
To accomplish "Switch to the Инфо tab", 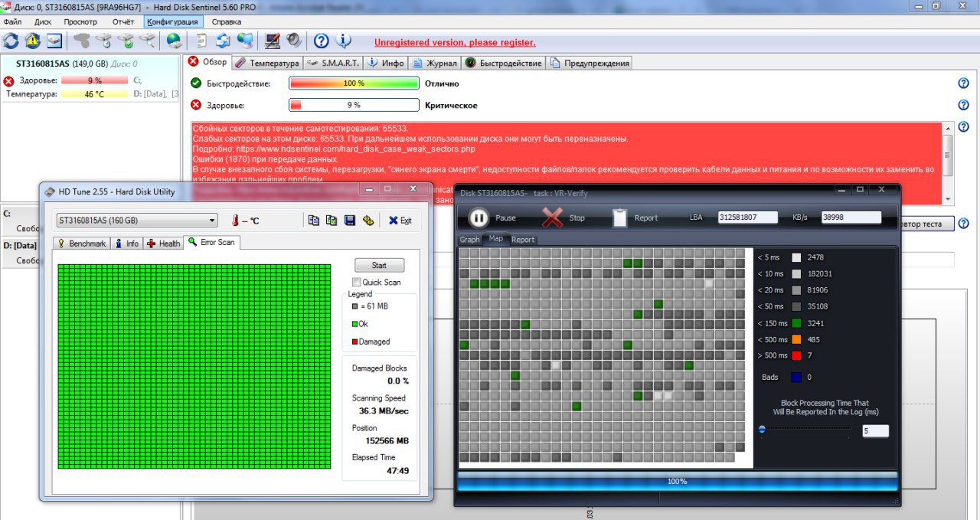I will coord(386,63).
